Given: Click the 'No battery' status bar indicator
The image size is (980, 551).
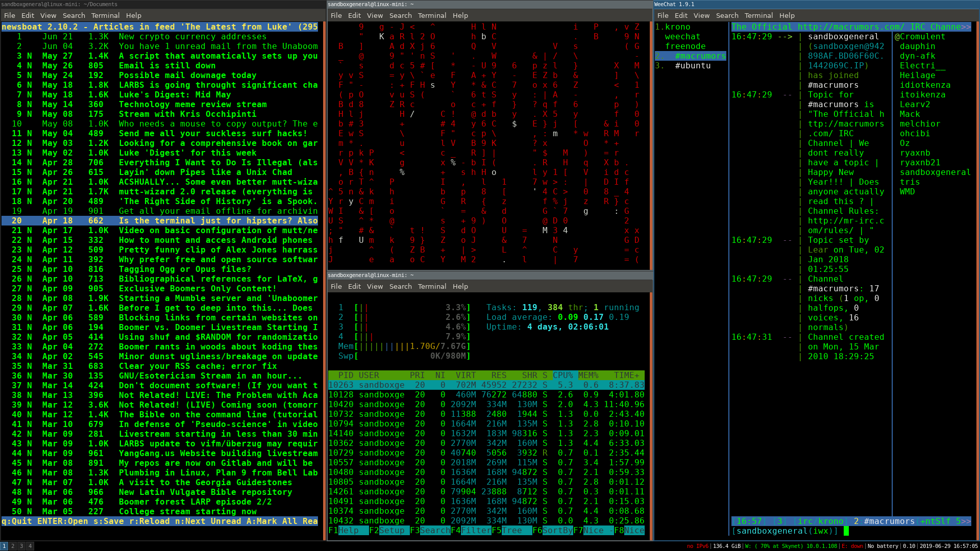Looking at the screenshot, I should (883, 546).
